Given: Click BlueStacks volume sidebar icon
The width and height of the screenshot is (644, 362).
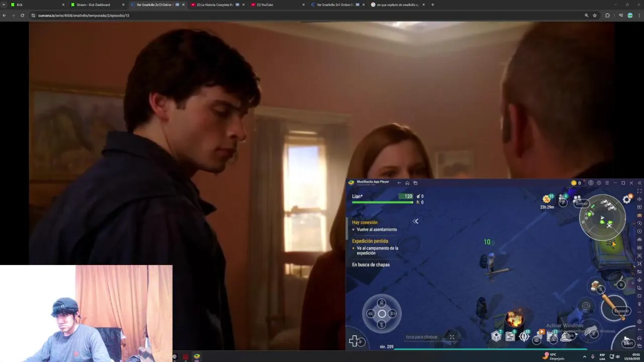Looking at the screenshot, I should pos(639,199).
